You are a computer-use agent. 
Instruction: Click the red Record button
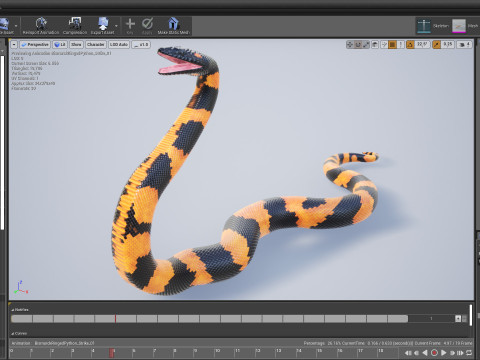point(434,353)
